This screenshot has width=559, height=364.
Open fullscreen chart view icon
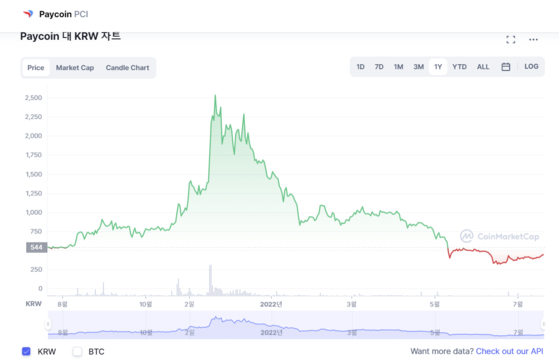(511, 40)
